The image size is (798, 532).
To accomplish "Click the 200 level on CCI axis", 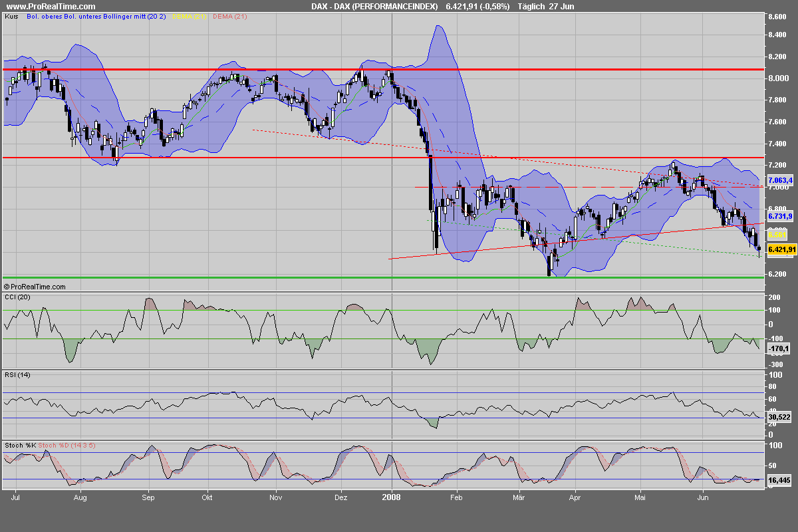I will tap(775, 296).
